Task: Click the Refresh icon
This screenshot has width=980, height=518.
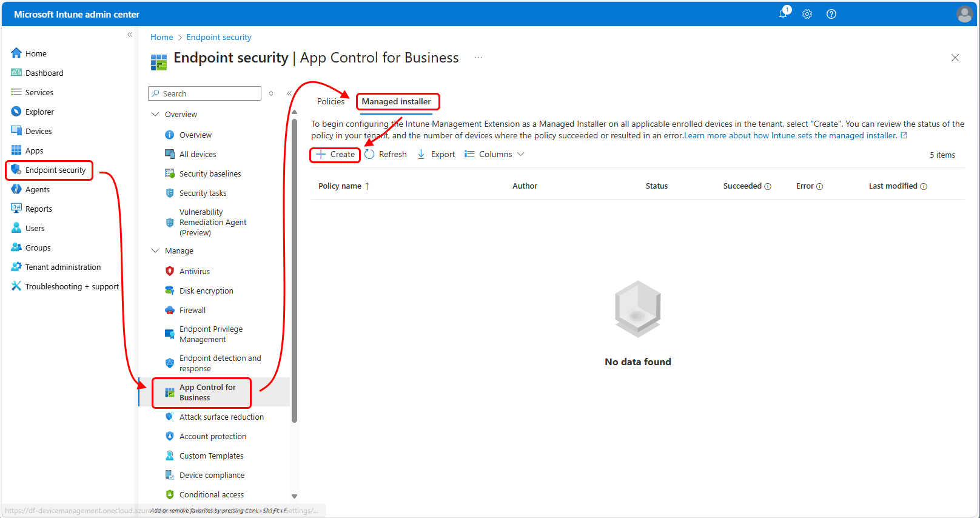Action: click(369, 155)
